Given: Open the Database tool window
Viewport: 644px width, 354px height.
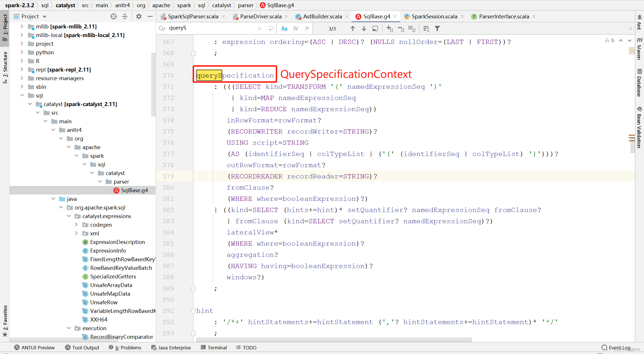Looking at the screenshot, I should [639, 83].
